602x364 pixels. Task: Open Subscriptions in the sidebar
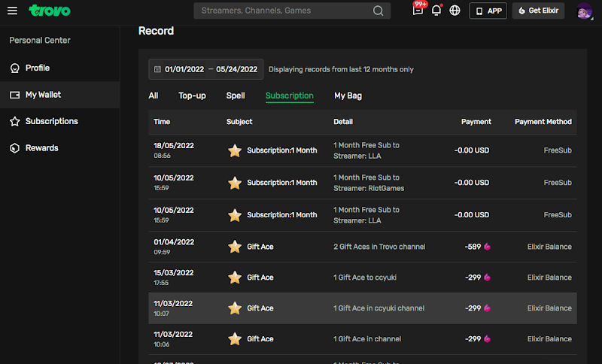[51, 121]
